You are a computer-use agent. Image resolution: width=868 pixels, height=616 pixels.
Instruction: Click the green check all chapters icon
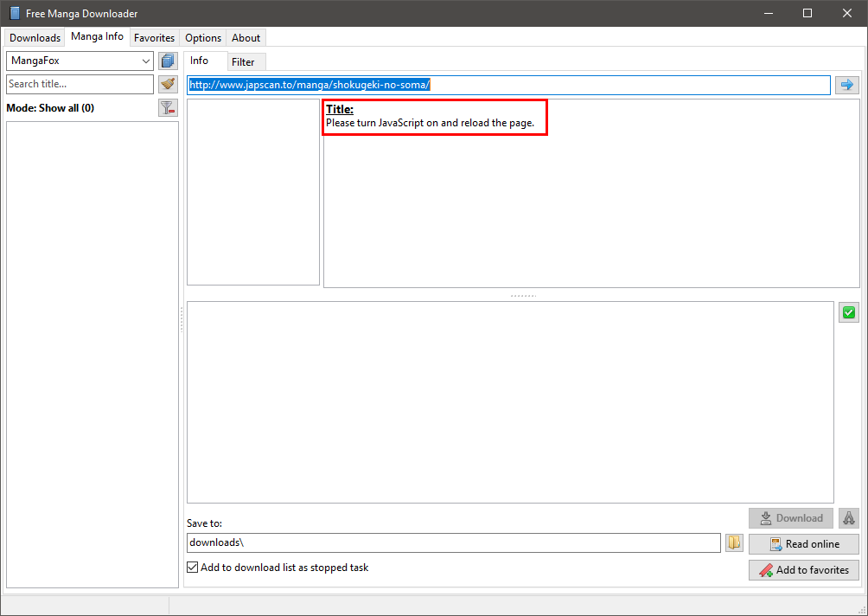point(849,312)
